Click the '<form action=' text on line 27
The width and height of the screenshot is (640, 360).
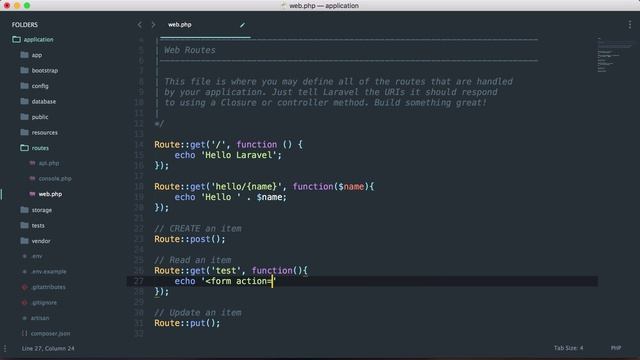(x=238, y=281)
